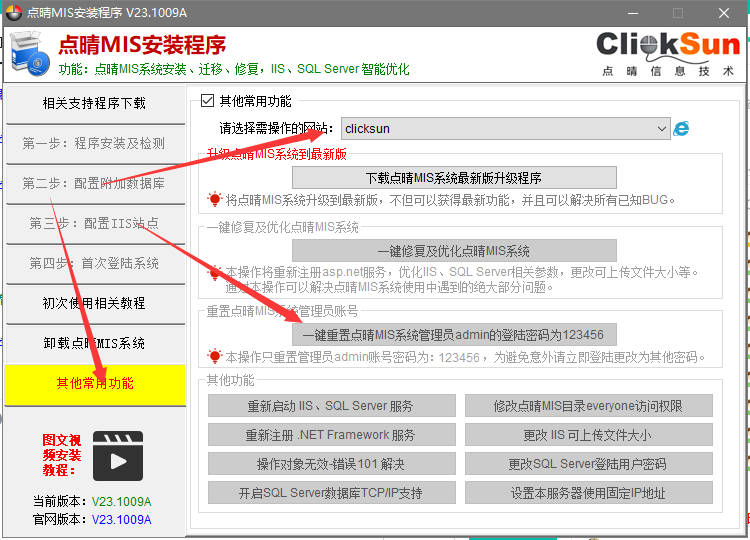Select the 初次使用相关教程 sidebar tab

(95, 304)
